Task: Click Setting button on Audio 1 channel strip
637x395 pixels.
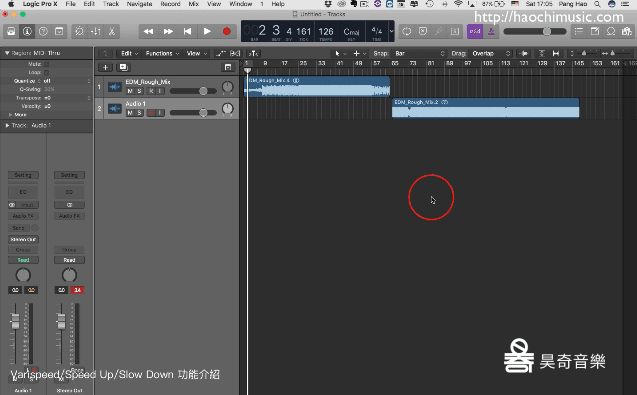Action: (23, 175)
